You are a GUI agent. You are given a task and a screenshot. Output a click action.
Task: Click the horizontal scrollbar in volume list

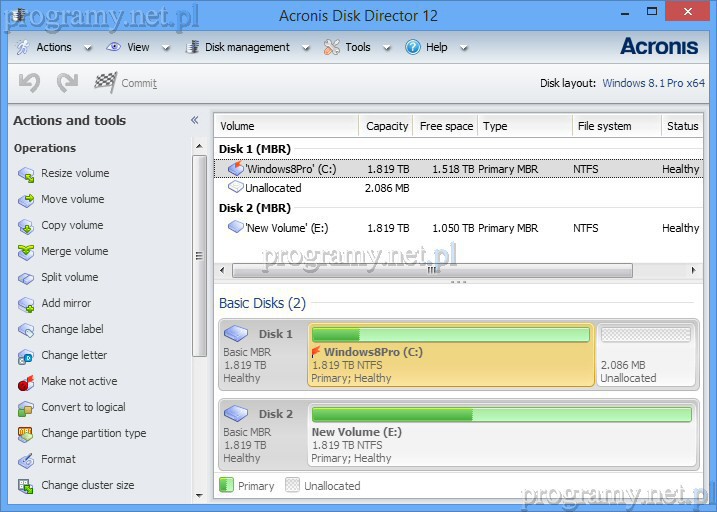click(432, 270)
